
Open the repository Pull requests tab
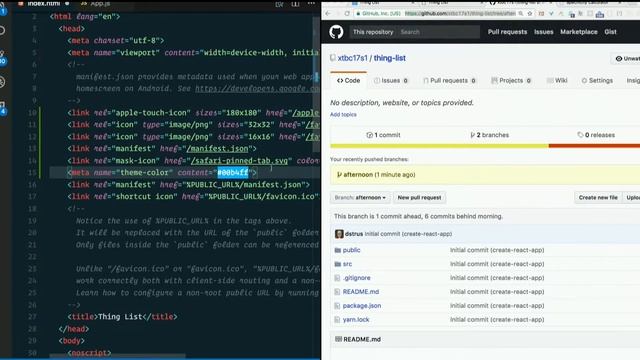click(449, 80)
